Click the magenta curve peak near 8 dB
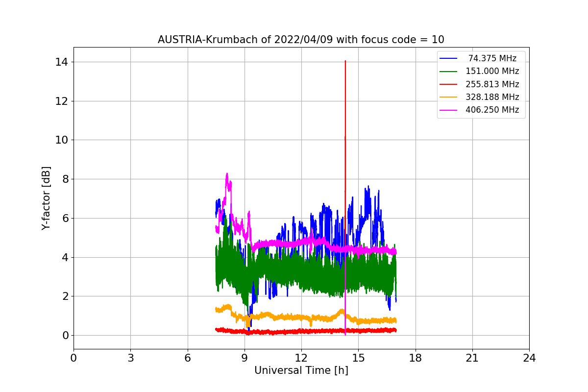Viewport: 588px width, 392px height. (227, 174)
